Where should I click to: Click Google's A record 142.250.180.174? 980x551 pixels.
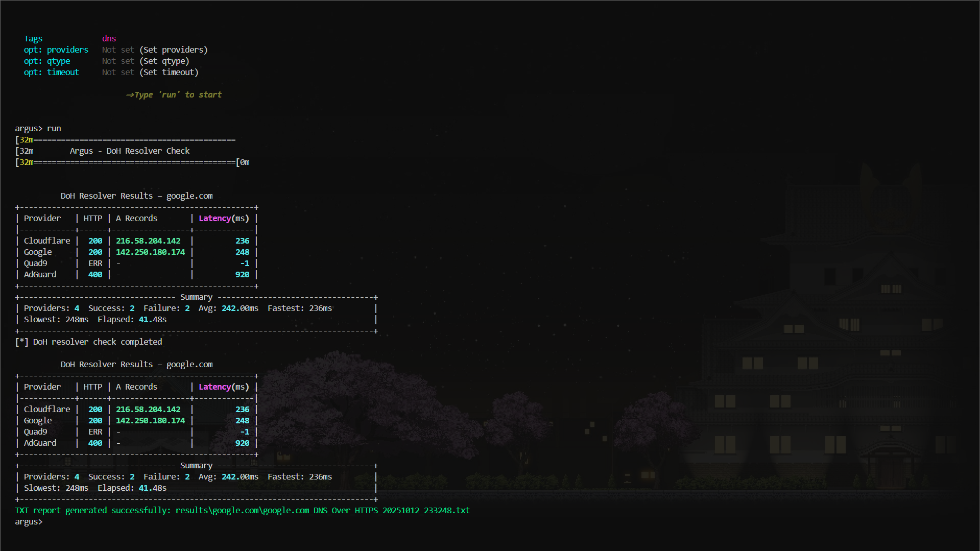tap(150, 252)
